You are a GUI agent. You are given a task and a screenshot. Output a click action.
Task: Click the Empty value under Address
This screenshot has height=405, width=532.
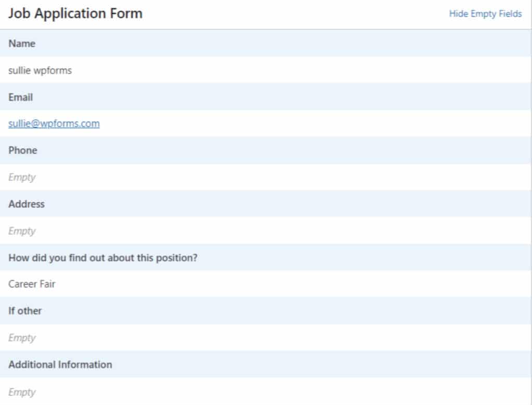pyautogui.click(x=22, y=230)
